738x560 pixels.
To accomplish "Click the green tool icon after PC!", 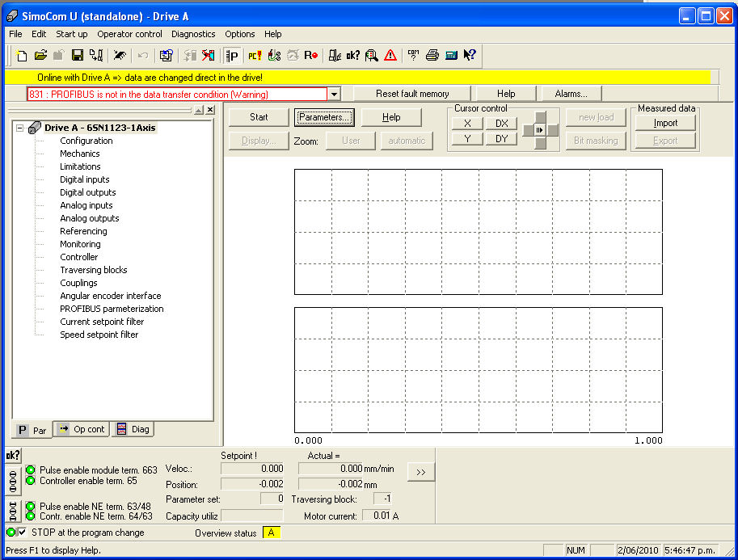I will [274, 56].
